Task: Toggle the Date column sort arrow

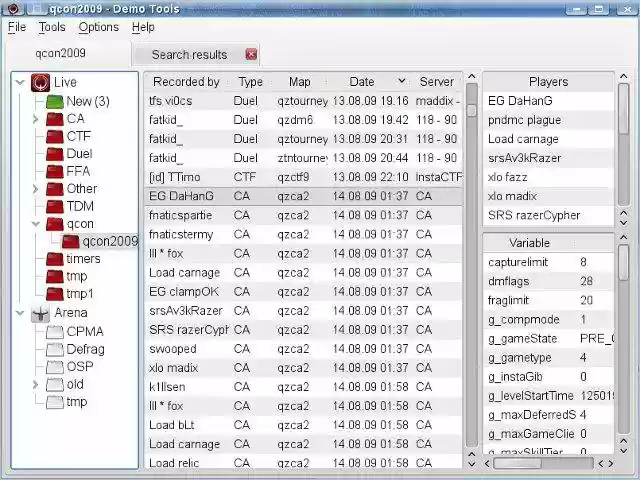Action: pyautogui.click(x=402, y=81)
